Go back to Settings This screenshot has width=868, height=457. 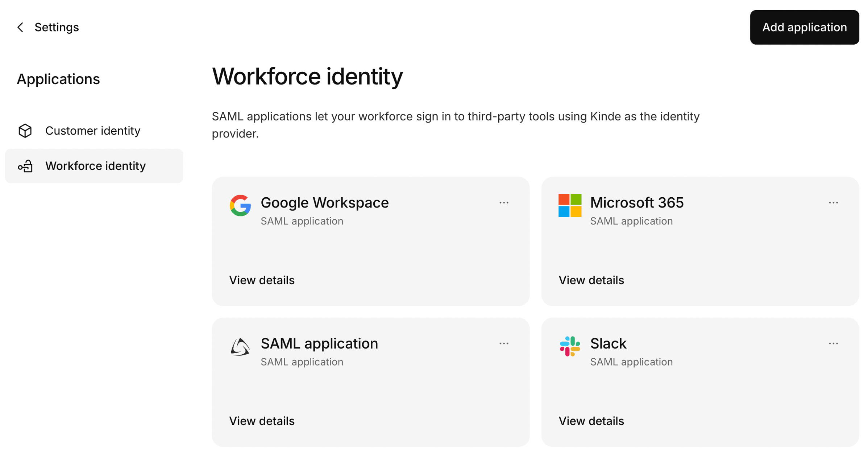pos(57,27)
